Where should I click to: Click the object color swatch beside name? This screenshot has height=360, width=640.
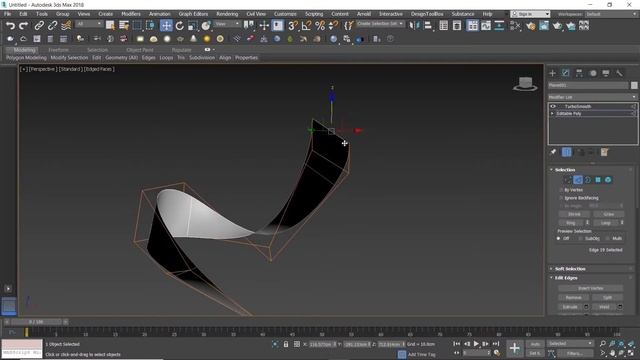[x=634, y=85]
